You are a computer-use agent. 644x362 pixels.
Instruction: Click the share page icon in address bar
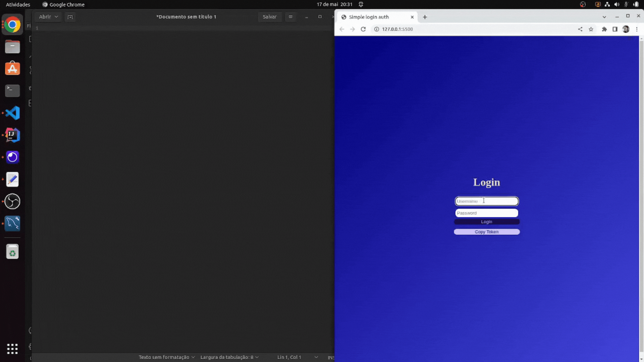(580, 29)
